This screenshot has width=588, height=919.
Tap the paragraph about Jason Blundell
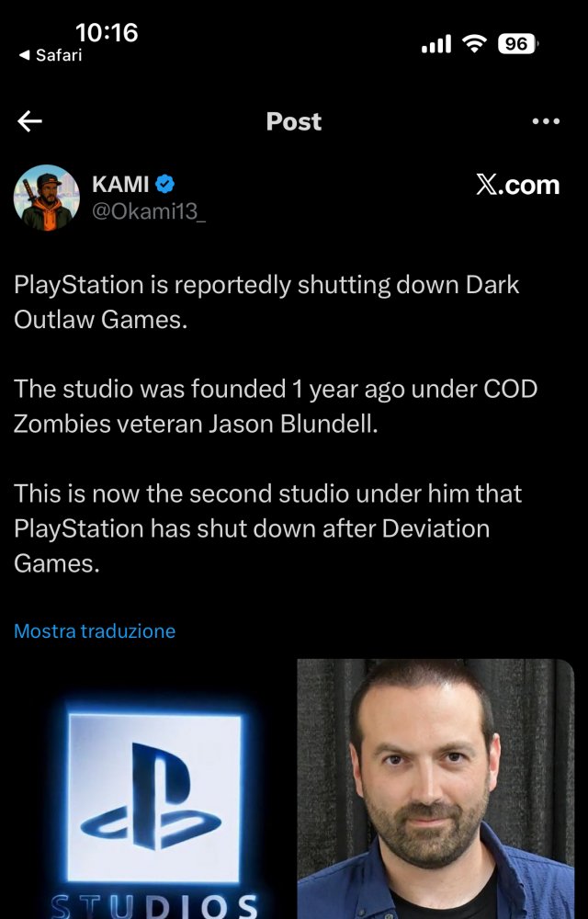point(276,406)
